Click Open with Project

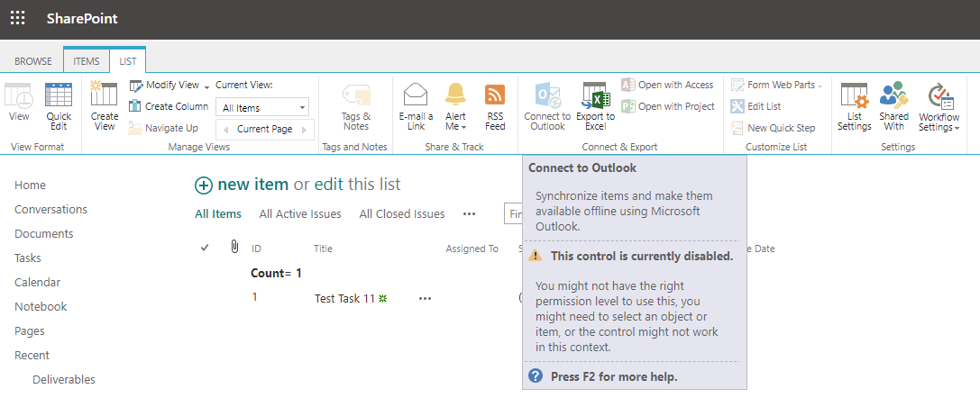(x=667, y=106)
